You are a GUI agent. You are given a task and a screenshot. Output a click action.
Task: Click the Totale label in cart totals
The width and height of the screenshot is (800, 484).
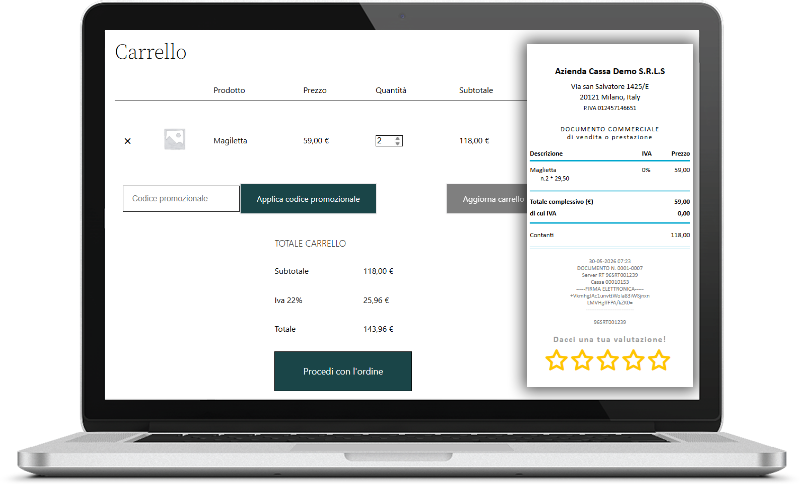pyautogui.click(x=285, y=329)
